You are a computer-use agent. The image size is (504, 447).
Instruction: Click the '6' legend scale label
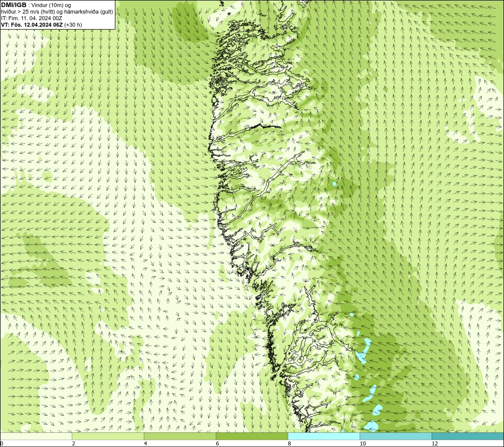pos(218,444)
